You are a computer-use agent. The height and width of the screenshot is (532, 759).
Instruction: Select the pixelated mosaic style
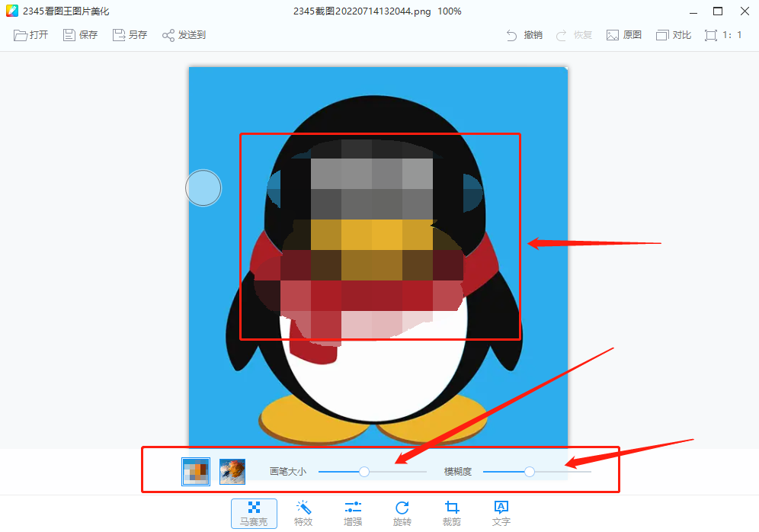pyautogui.click(x=194, y=472)
